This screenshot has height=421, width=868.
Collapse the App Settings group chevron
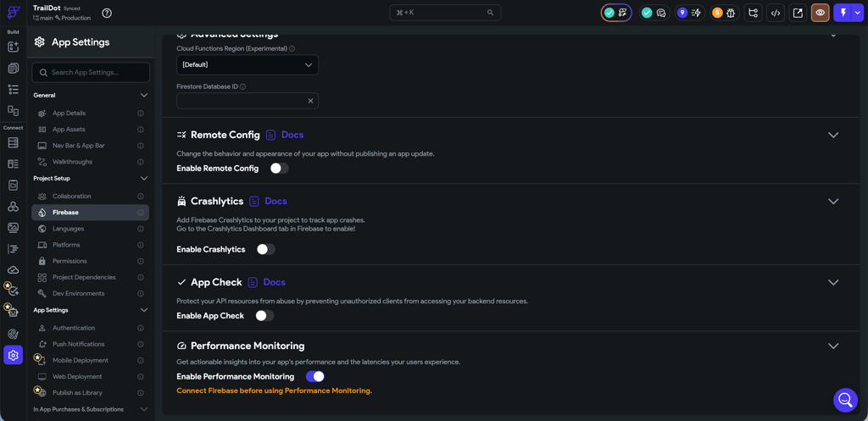click(x=144, y=310)
